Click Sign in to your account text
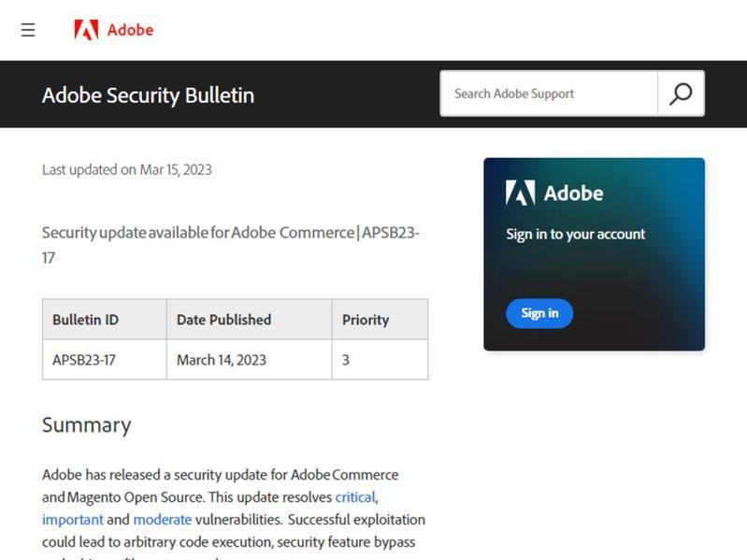 [x=576, y=235]
